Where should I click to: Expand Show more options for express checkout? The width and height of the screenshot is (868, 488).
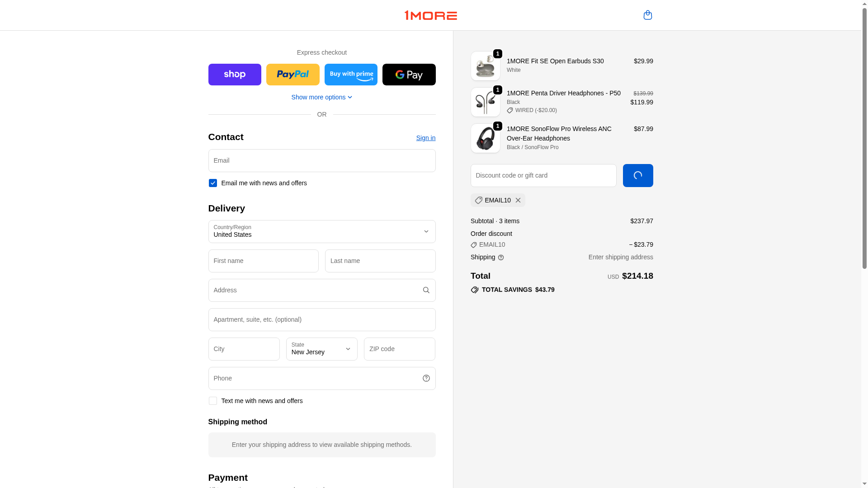pyautogui.click(x=322, y=97)
